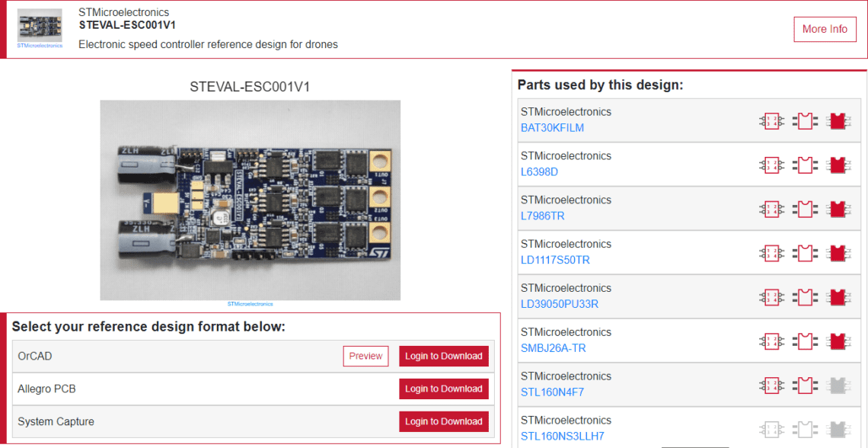This screenshot has height=448, width=868.
Task: Open the footprint icon for STL160NS3LLH7
Action: (x=806, y=428)
